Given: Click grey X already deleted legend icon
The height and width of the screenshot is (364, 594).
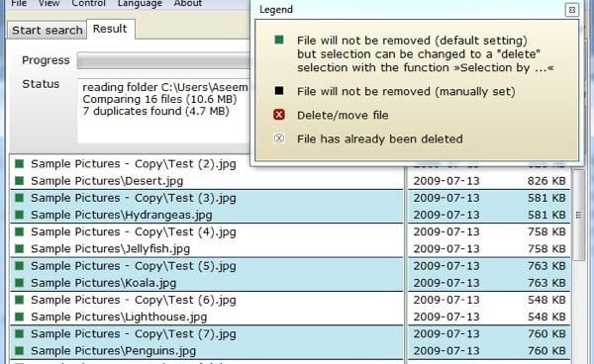Looking at the screenshot, I should pyautogui.click(x=279, y=138).
